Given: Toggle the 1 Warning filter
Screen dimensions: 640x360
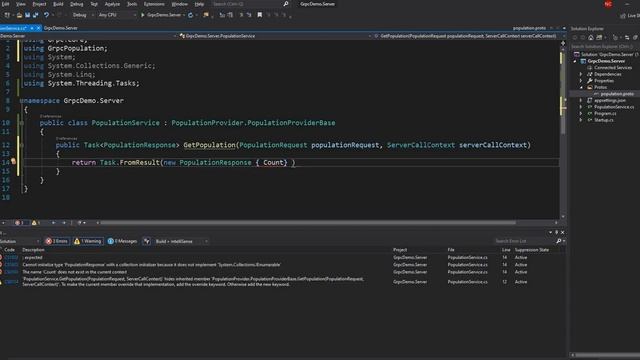Looking at the screenshot, I should [x=87, y=241].
